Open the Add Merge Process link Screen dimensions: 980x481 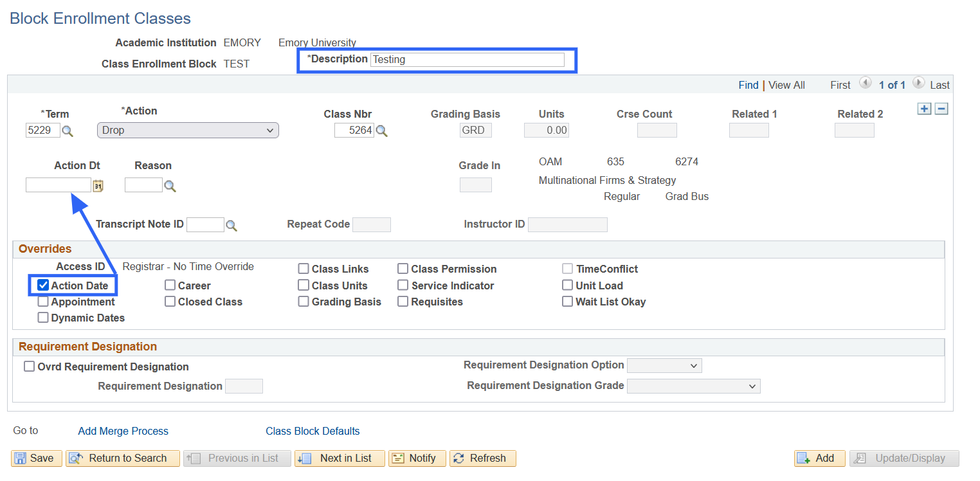tap(123, 431)
